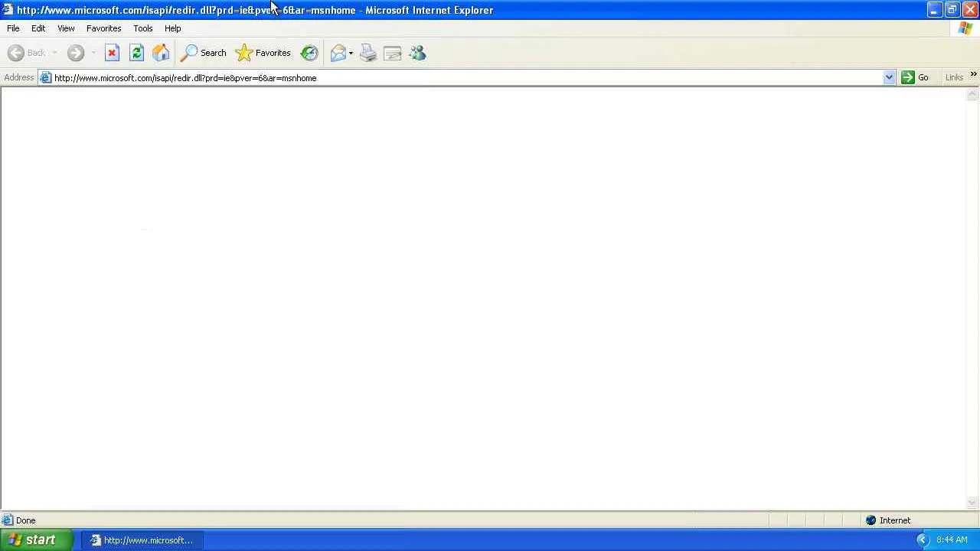Go to the Home page icon
The height and width of the screenshot is (551, 980).
point(161,53)
